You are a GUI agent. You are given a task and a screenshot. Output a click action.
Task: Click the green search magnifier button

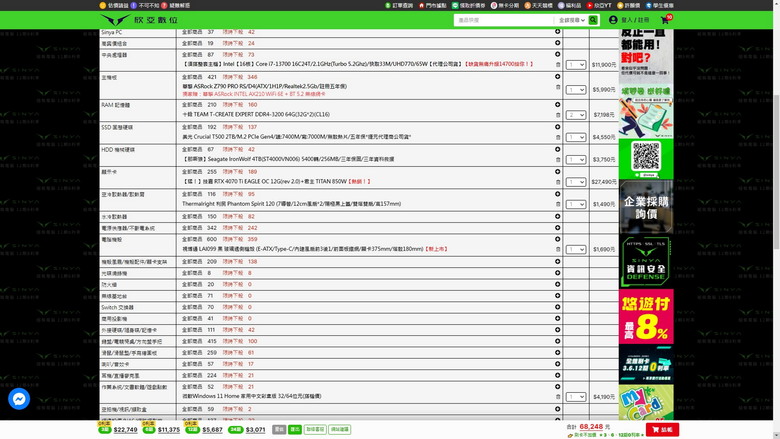tap(593, 20)
